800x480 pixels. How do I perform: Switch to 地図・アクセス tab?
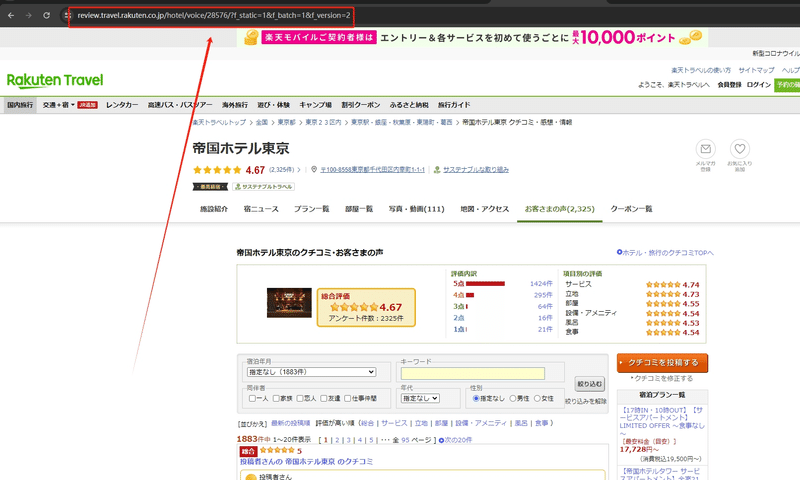485,209
